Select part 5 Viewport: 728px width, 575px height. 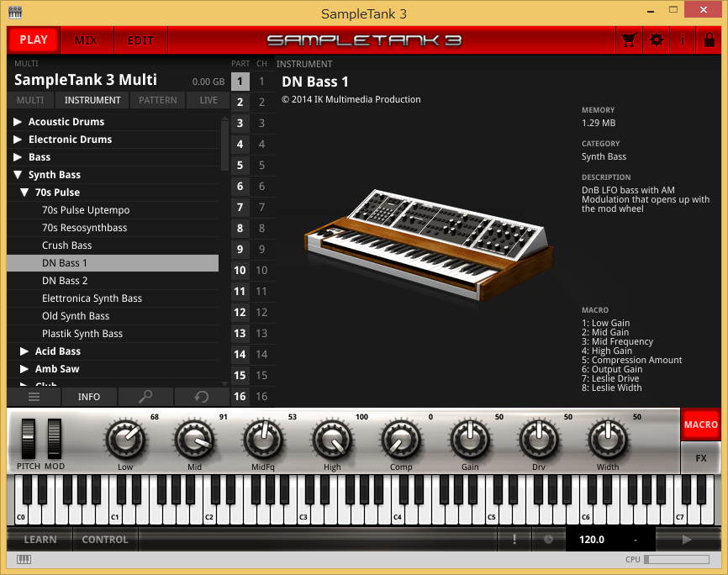[240, 166]
